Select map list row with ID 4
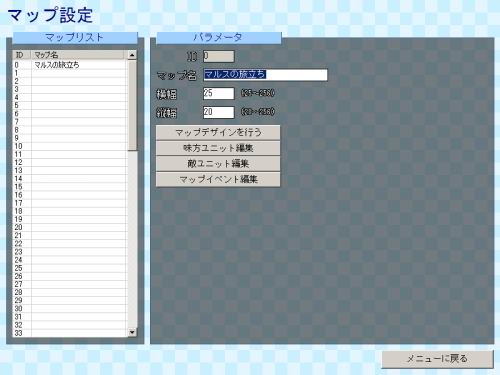Viewport: 500px width, 375px height. tap(70, 97)
